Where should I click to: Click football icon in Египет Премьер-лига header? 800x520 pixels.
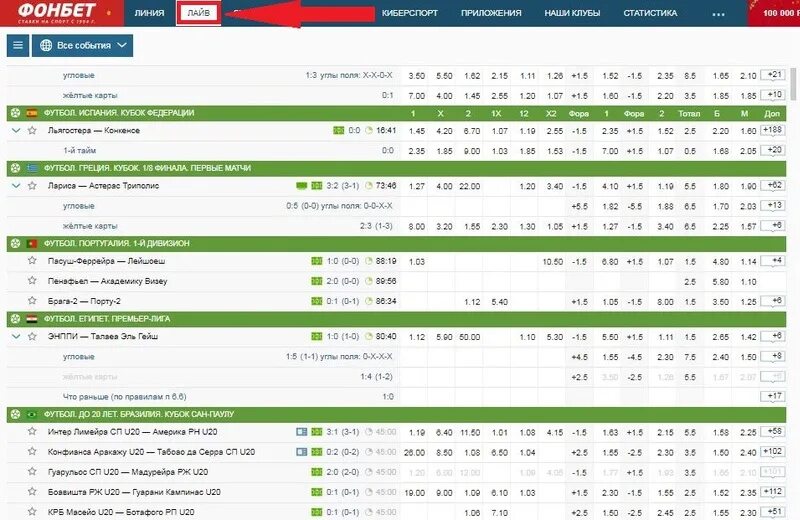pyautogui.click(x=15, y=319)
